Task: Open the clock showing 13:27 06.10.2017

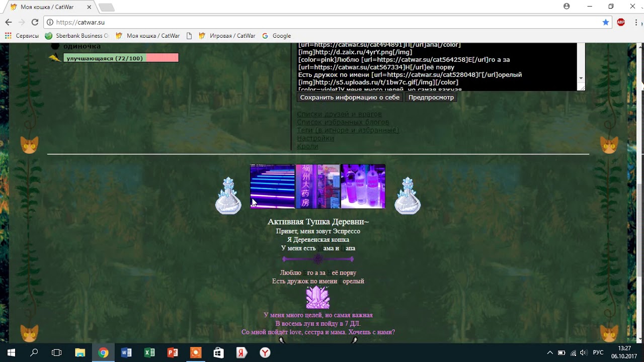Action: [624, 352]
